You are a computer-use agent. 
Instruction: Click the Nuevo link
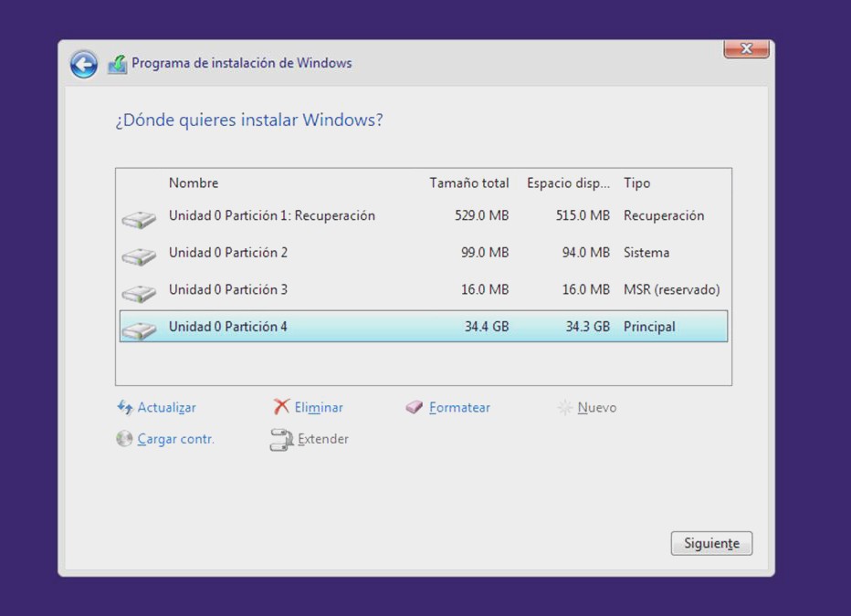pos(597,407)
